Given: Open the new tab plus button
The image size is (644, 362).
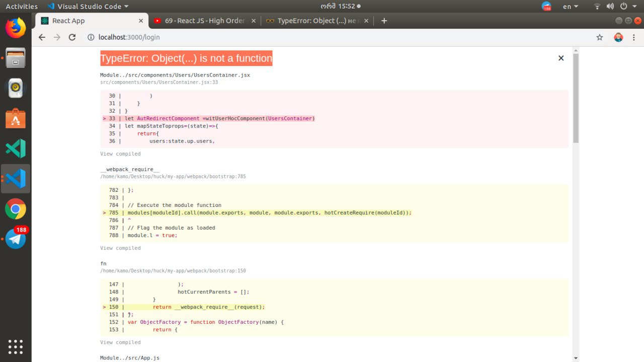Looking at the screenshot, I should click(x=384, y=21).
